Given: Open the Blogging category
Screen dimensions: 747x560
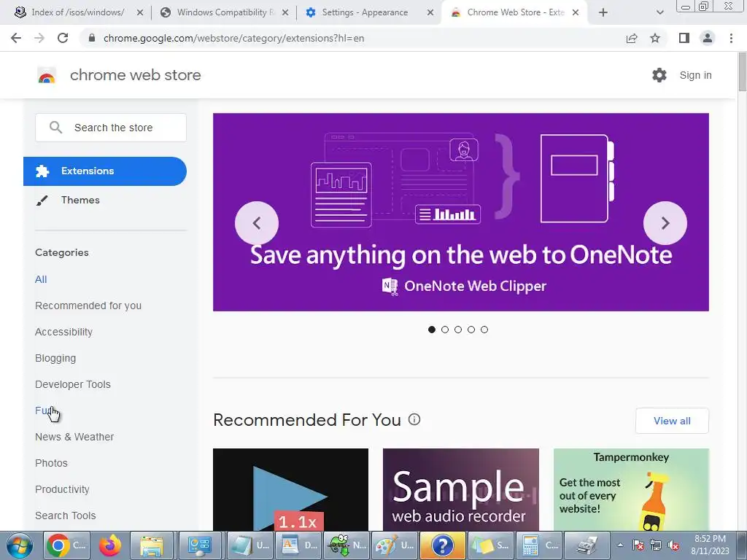Looking at the screenshot, I should pos(55,358).
